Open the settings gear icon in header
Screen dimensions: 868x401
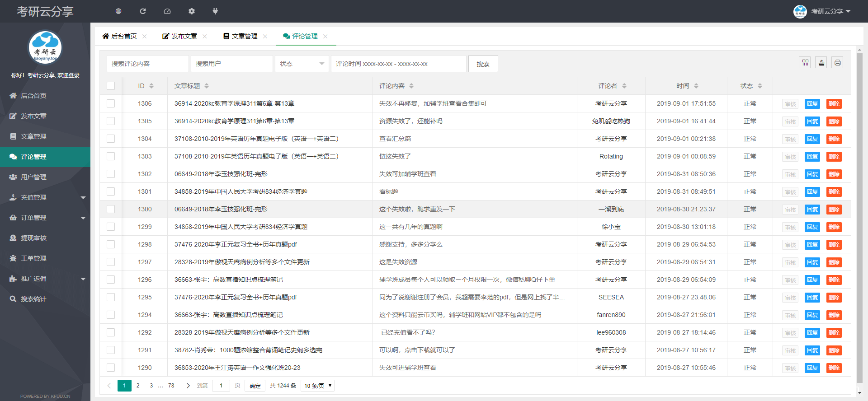click(x=192, y=11)
